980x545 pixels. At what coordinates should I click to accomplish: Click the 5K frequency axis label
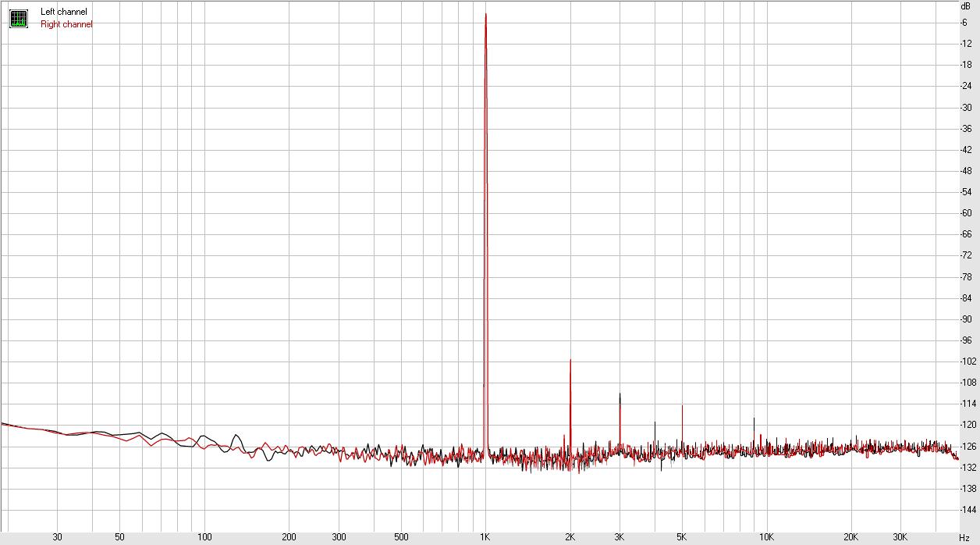[682, 537]
